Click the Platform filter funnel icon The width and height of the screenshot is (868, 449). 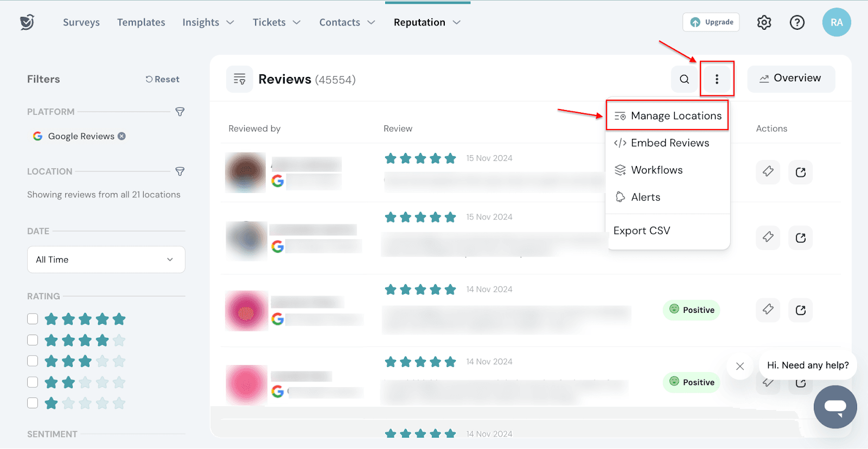(180, 112)
